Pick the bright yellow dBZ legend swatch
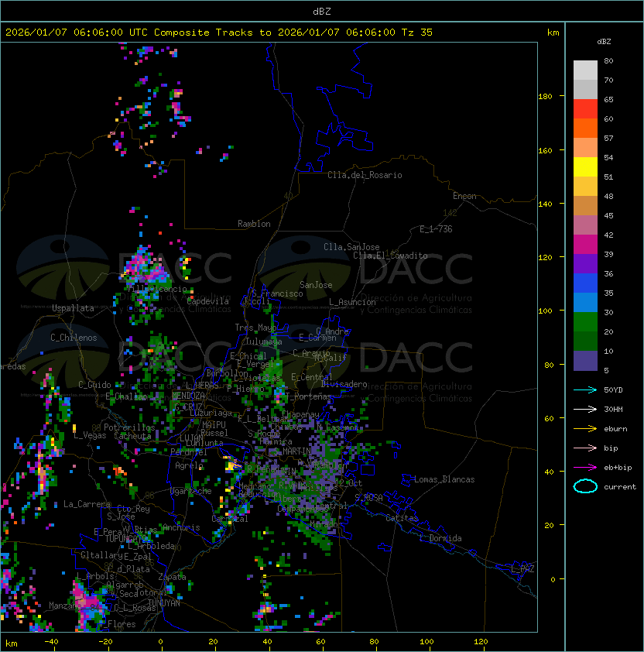Image resolution: width=644 pixels, height=652 pixels. coord(585,166)
